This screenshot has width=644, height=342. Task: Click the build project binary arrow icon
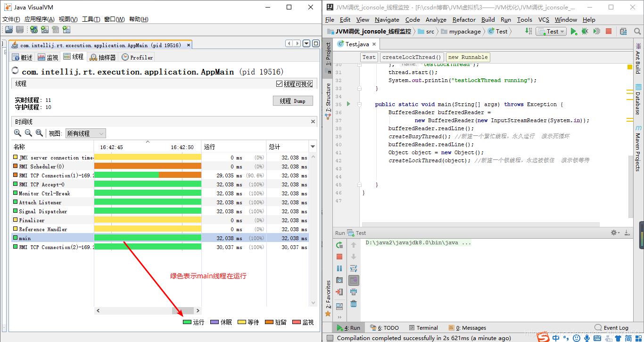(x=528, y=31)
